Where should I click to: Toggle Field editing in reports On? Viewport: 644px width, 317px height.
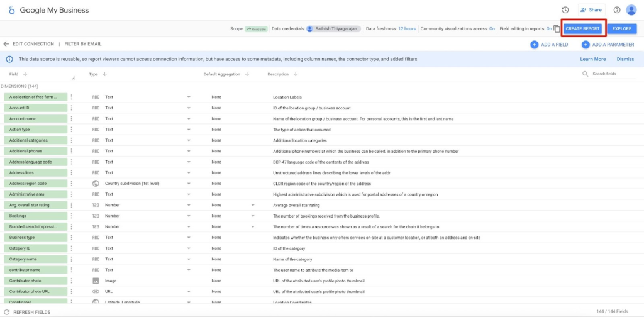548,29
